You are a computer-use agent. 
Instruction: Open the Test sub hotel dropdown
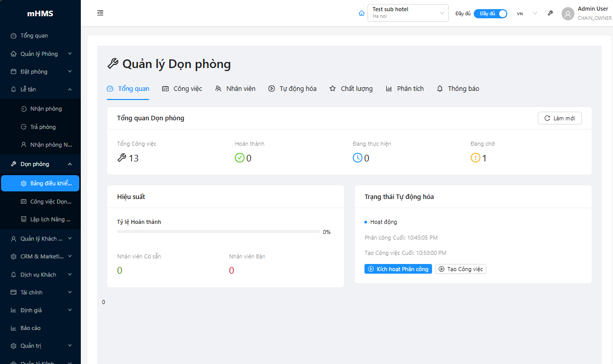(408, 13)
